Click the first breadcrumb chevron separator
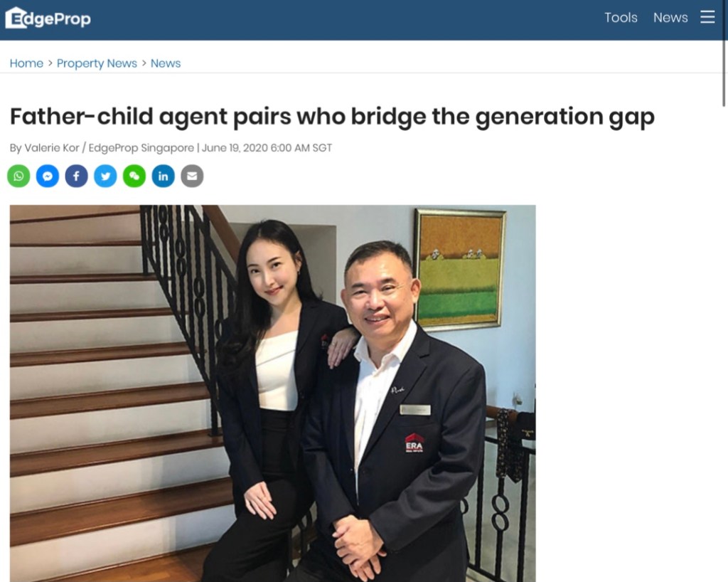The width and height of the screenshot is (728, 582). coord(50,63)
